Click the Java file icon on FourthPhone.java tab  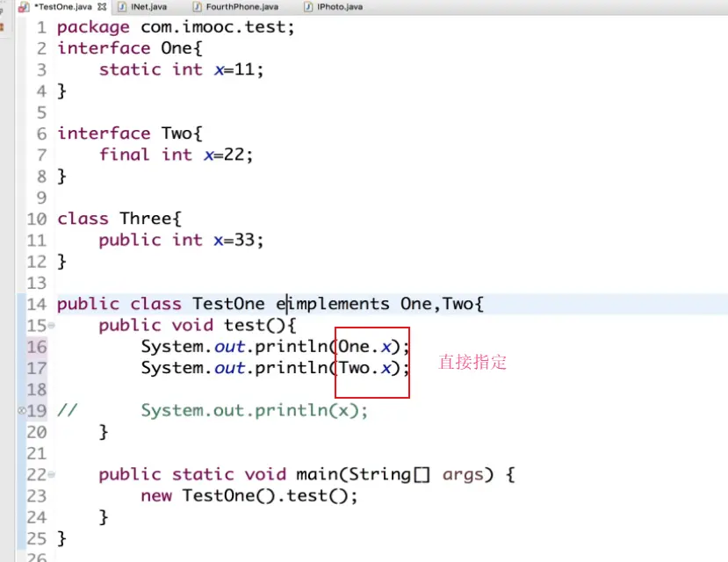point(198,7)
